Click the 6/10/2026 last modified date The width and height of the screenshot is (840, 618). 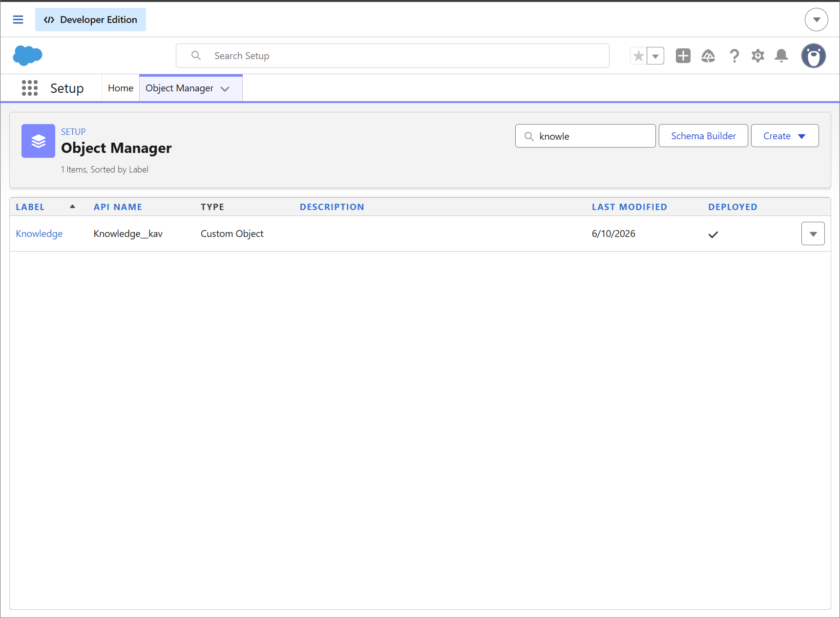click(613, 234)
